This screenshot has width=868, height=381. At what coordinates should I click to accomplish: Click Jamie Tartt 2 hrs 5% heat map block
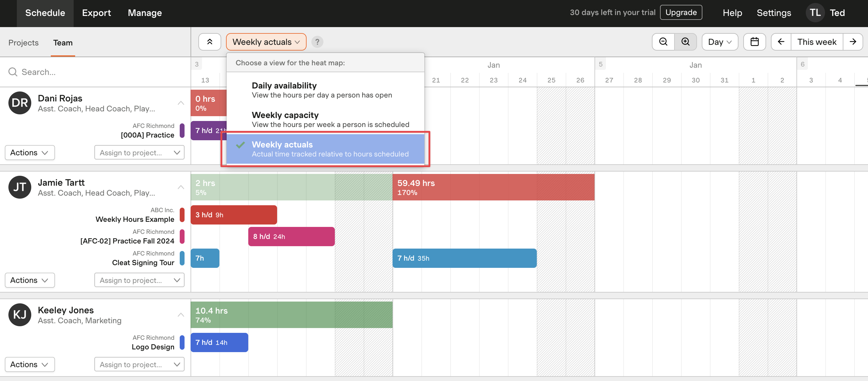tap(292, 187)
